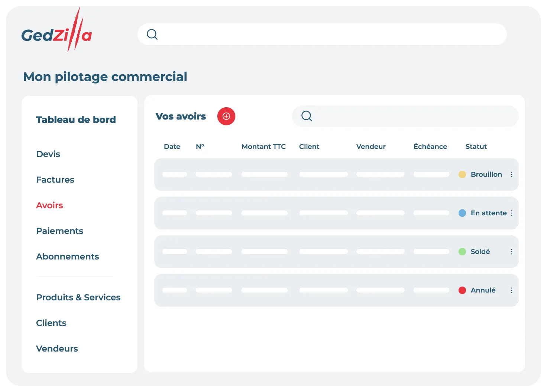Open the Vendeurs page
The height and width of the screenshot is (392, 547).
(57, 349)
